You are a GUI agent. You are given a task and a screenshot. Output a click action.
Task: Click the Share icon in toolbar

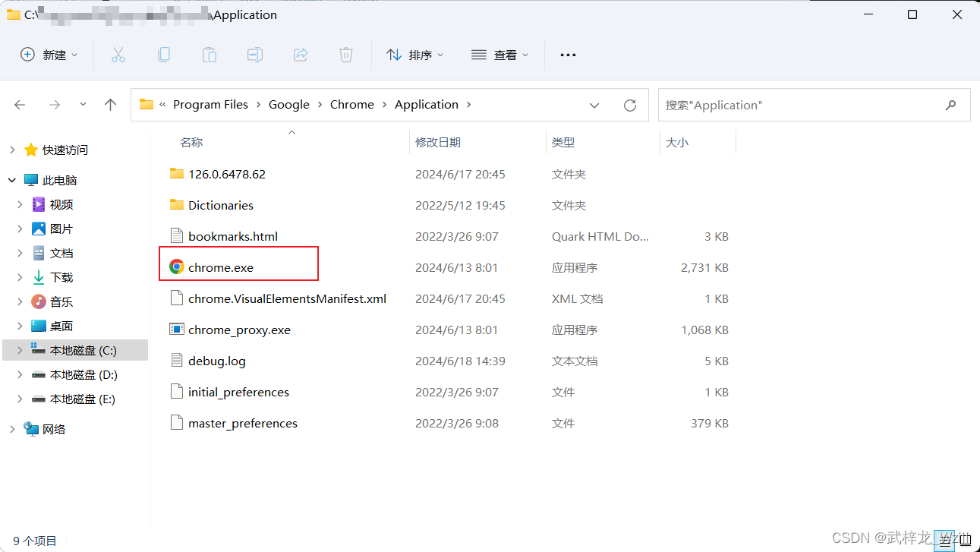click(x=301, y=55)
